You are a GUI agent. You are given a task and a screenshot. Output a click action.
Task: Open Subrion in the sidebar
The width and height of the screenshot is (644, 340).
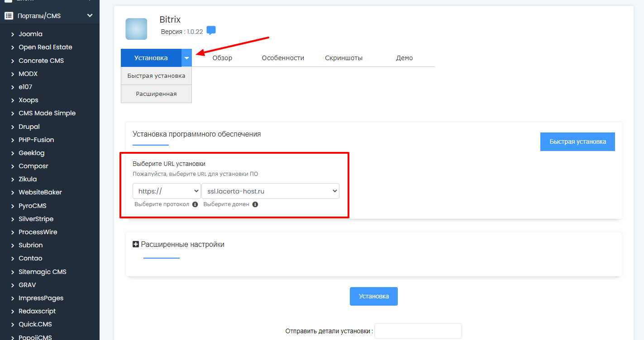[x=31, y=245]
